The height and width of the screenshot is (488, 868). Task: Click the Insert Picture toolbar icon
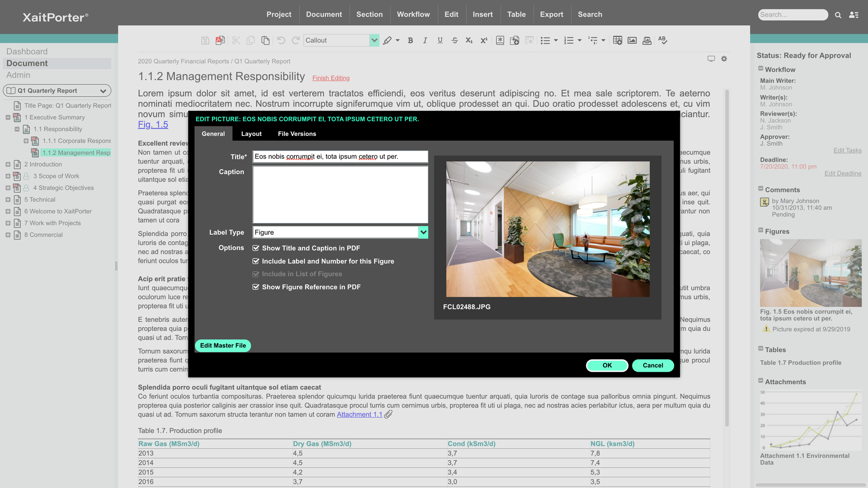[x=632, y=41]
